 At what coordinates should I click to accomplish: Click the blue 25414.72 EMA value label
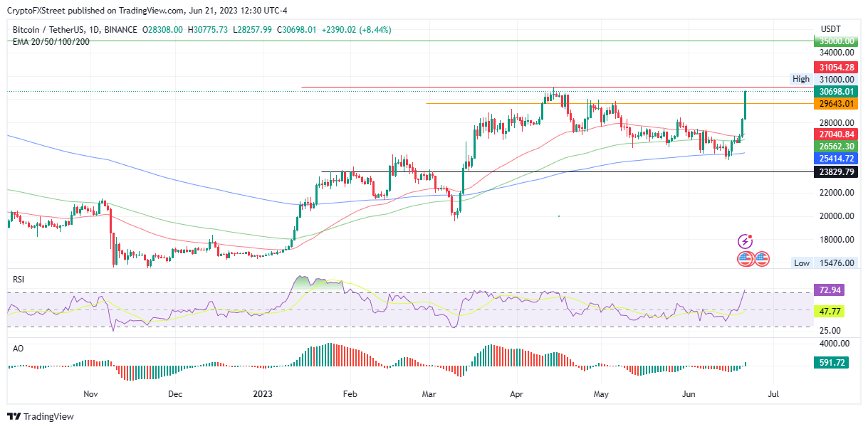(x=835, y=158)
